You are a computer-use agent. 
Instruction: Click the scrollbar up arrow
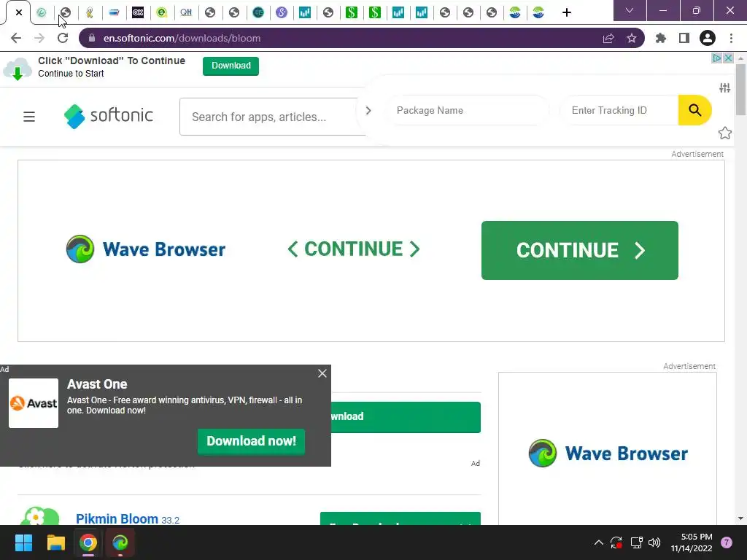(740, 58)
